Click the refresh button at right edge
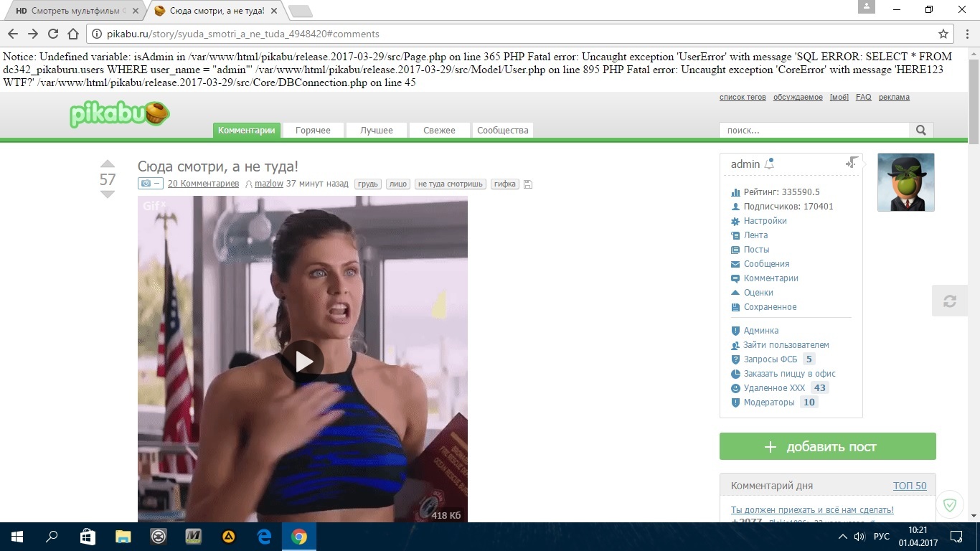The width and height of the screenshot is (980, 551). pos(949,301)
